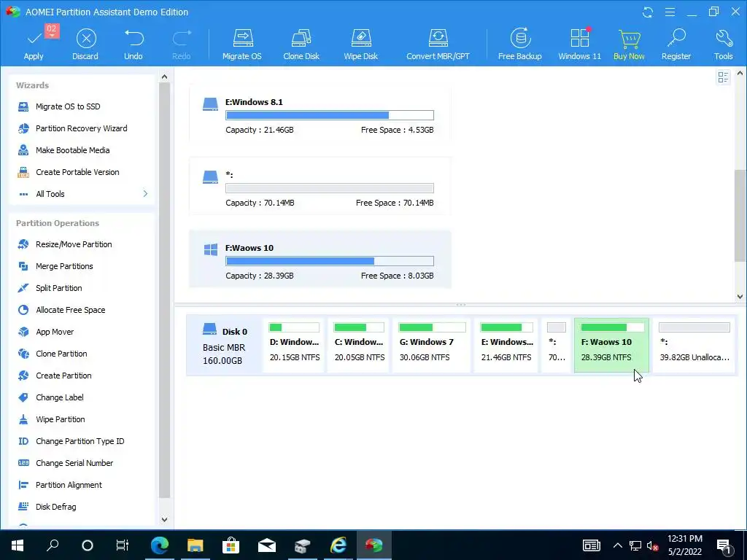This screenshot has height=560, width=747.
Task: Select Resize/Move Partition operation
Action: (x=74, y=244)
